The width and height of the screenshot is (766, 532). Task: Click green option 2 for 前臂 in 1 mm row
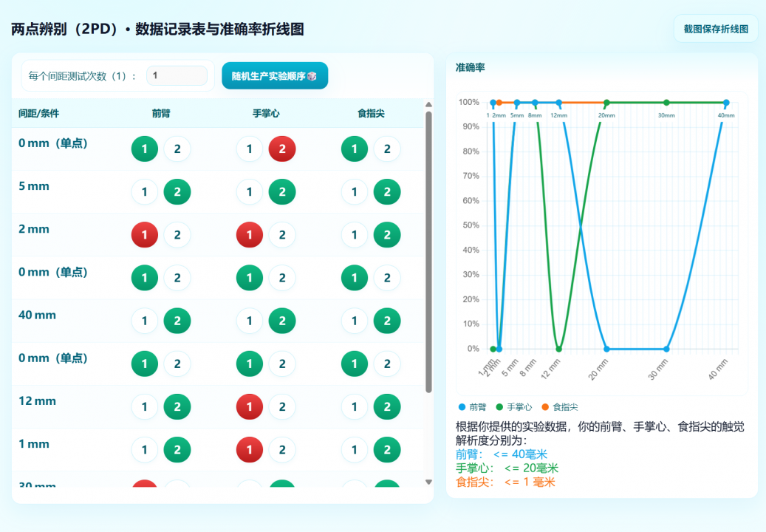point(177,449)
